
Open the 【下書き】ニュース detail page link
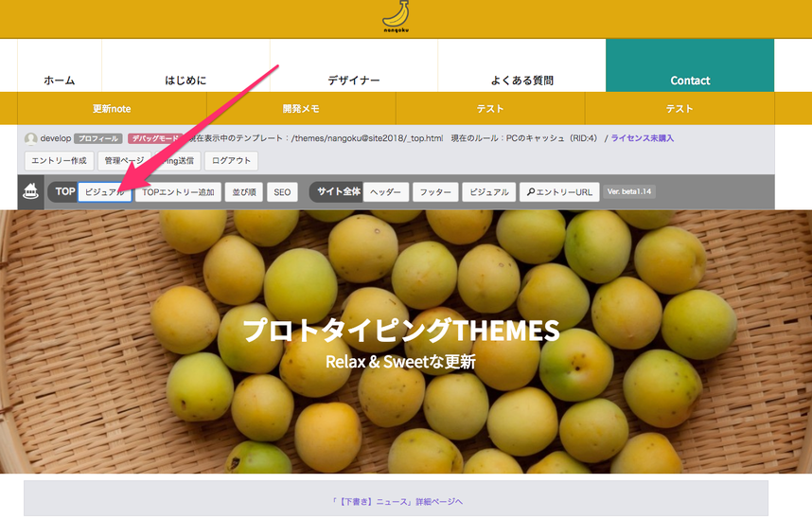point(397,501)
